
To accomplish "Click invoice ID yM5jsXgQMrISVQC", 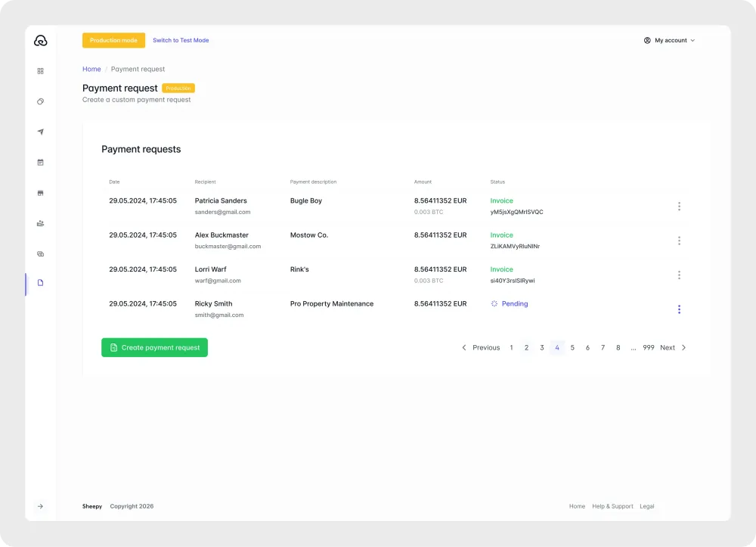I will [x=517, y=212].
